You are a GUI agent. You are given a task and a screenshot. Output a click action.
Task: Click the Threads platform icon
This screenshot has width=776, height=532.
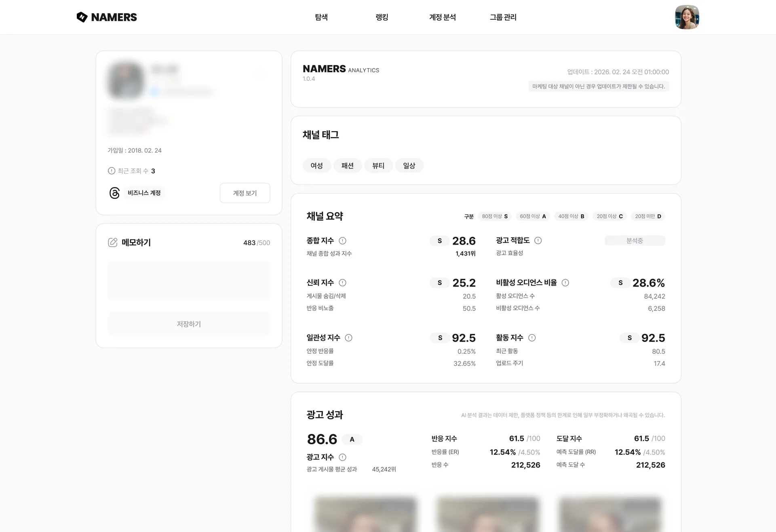[114, 193]
